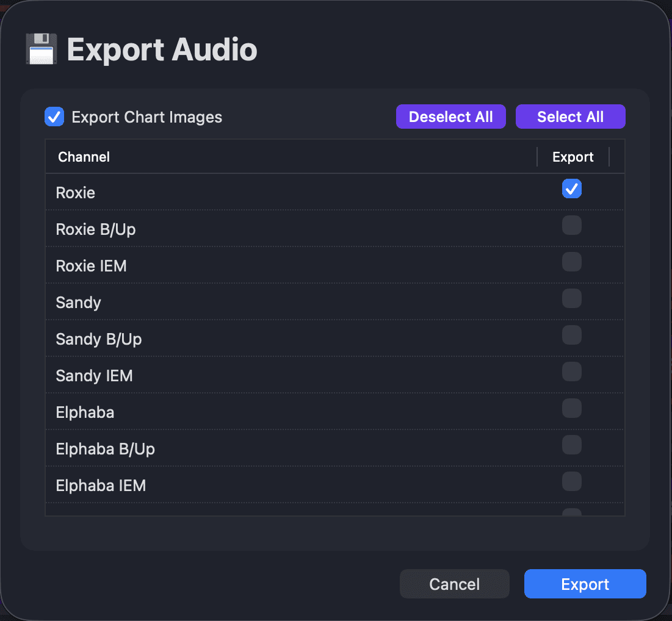Uncheck Export Chart Images checkbox
Screen dimensions: 672x621
[x=54, y=117]
